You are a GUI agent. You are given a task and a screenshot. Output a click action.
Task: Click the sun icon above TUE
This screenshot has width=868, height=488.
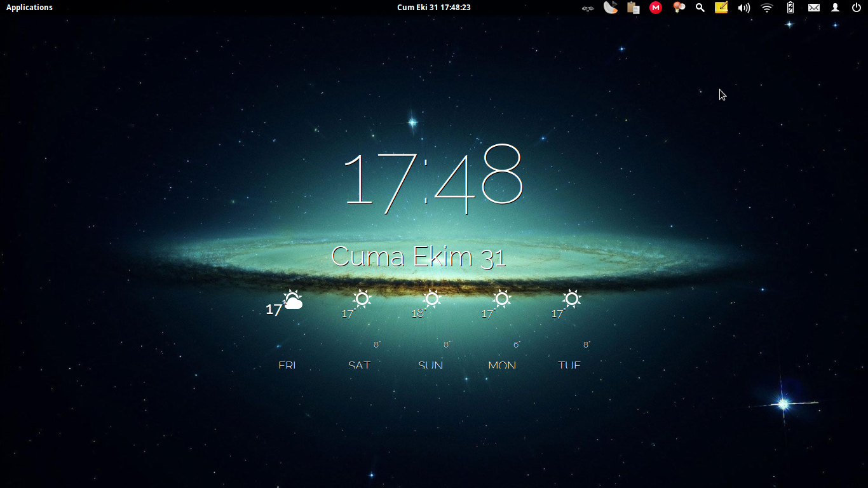tap(572, 298)
